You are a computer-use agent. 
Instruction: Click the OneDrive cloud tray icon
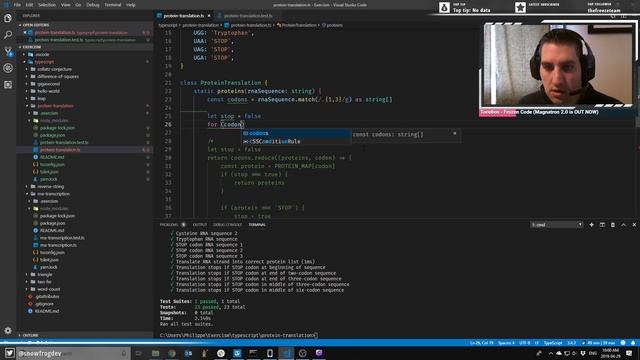(x=559, y=353)
